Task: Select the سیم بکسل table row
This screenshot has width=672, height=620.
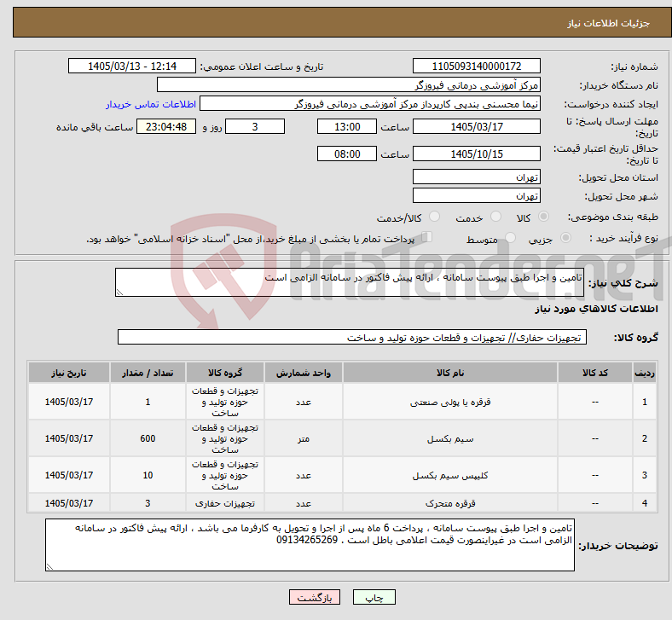Action: [342, 438]
